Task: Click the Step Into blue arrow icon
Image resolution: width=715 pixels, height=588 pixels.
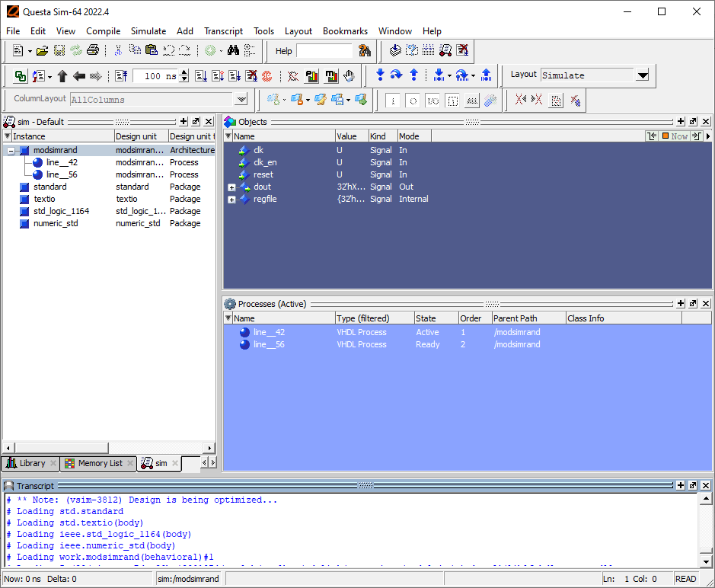Action: pyautogui.click(x=380, y=75)
